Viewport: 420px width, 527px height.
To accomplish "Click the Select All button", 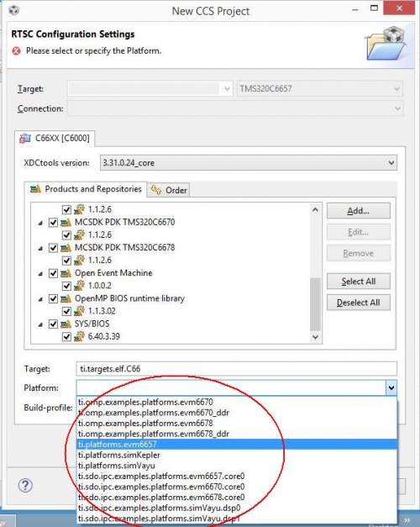I will click(359, 282).
